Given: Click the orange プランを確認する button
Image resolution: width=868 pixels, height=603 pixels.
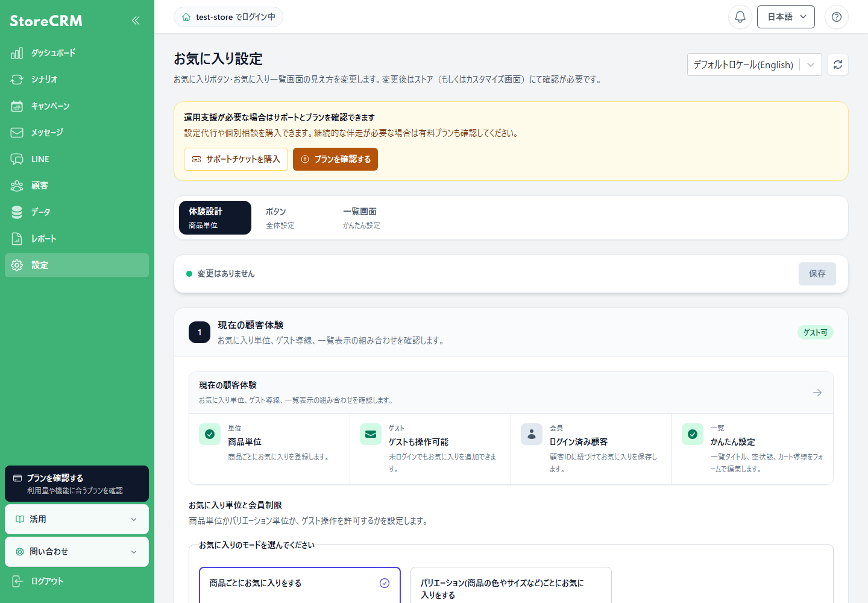Looking at the screenshot, I should [335, 159].
